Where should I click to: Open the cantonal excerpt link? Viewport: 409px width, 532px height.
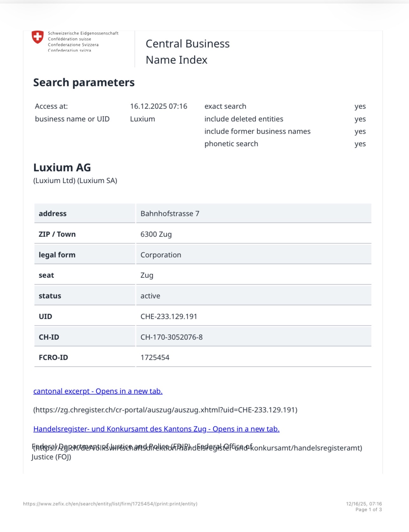(98, 391)
